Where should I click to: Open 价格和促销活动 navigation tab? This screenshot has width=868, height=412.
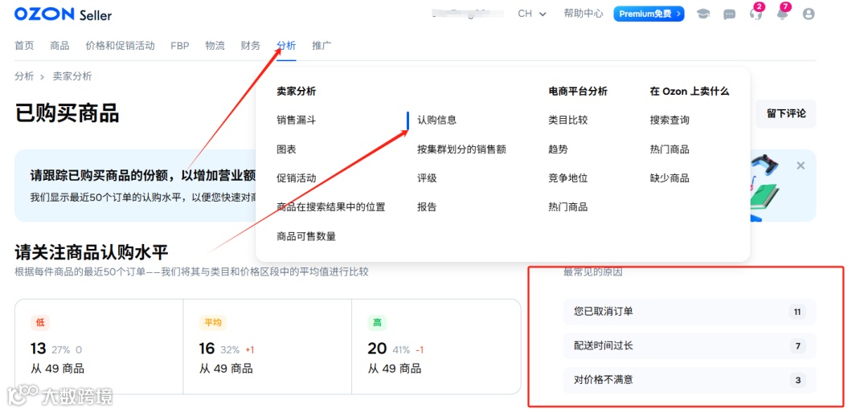coord(120,46)
